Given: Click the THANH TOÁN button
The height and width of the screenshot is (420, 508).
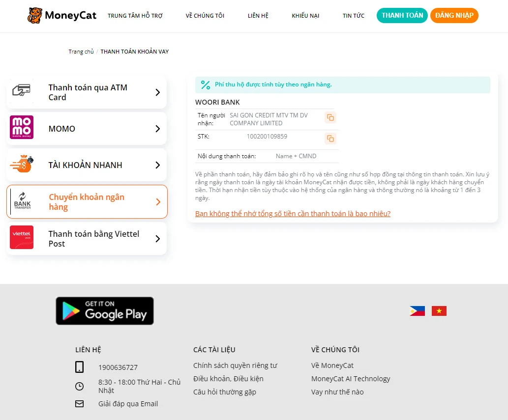Looking at the screenshot, I should pos(402,15).
